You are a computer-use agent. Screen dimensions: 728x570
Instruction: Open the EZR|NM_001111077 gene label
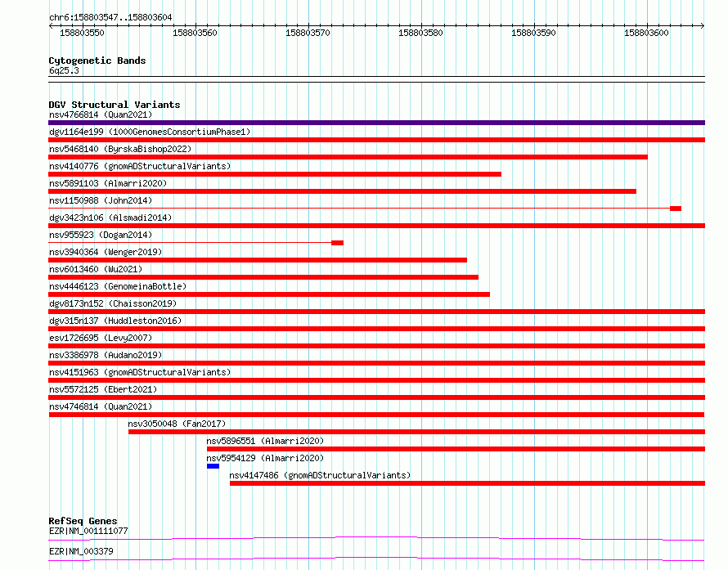point(88,531)
